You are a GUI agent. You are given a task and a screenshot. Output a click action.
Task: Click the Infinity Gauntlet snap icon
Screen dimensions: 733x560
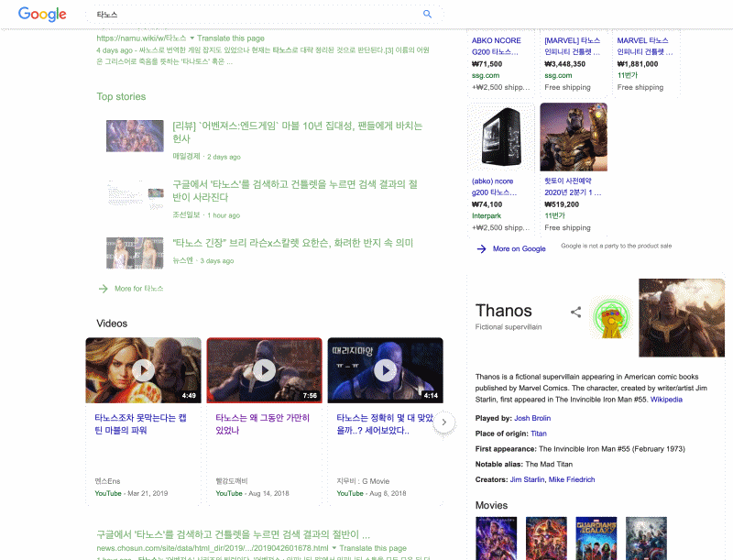pyautogui.click(x=612, y=318)
